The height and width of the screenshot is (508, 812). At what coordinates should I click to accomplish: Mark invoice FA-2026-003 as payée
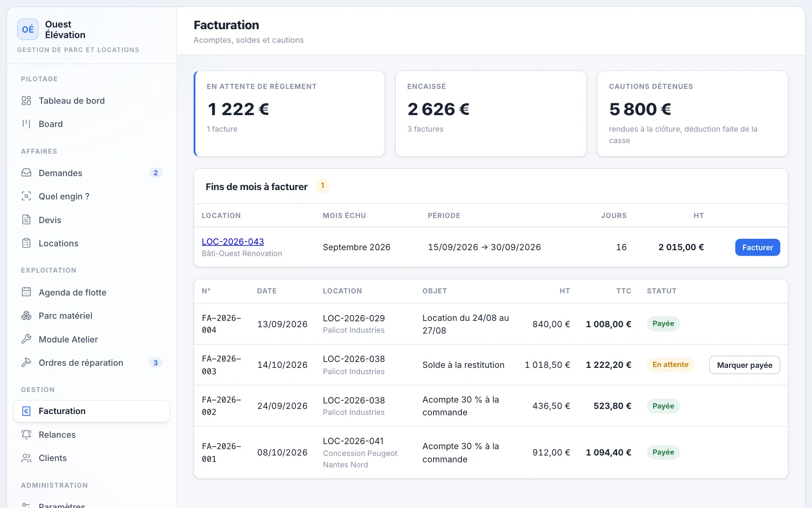[744, 365]
